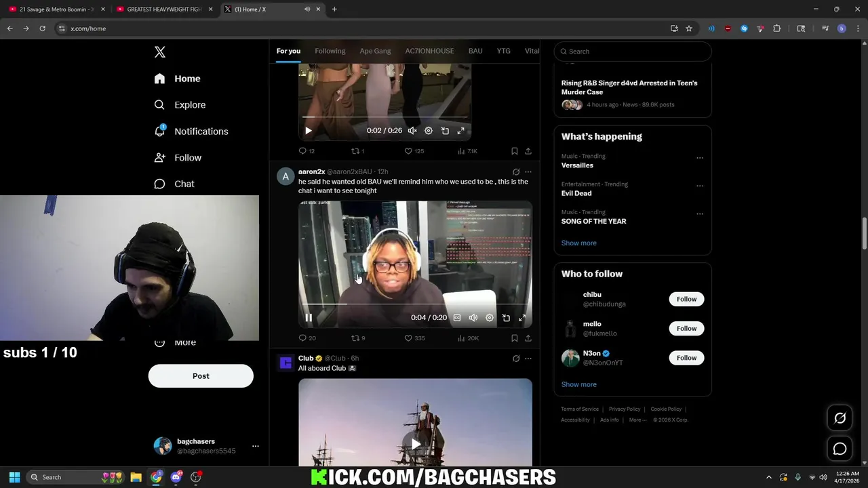
Task: Enter fullscreen on the top video
Action: point(461,131)
